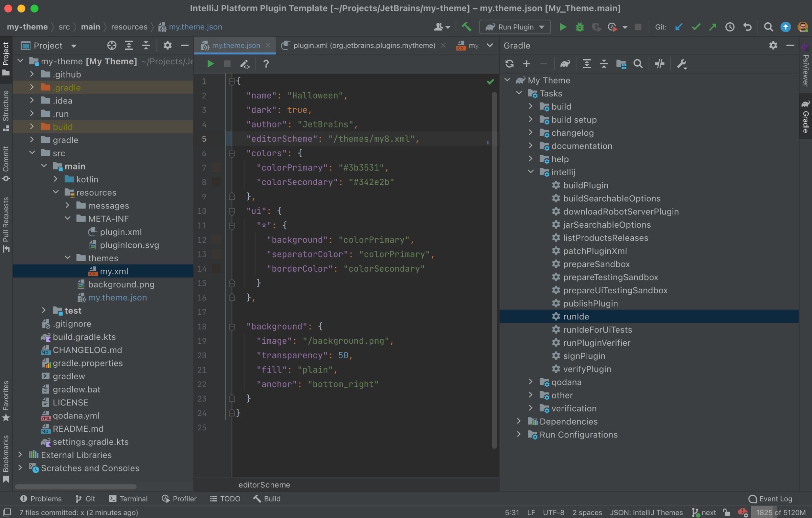This screenshot has height=518, width=812.
Task: Open Search Everywhere magnifier icon
Action: [x=768, y=27]
